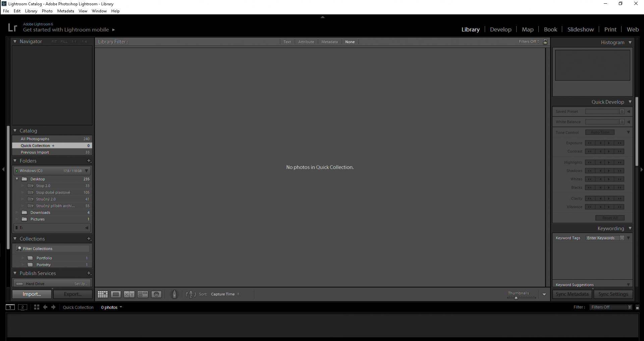644x341 pixels.
Task: Reverse the sort direction (A-Z icon)
Action: (x=191, y=294)
